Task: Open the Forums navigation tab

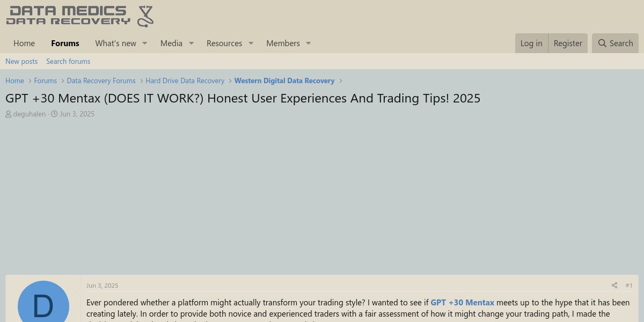Action: tap(65, 43)
